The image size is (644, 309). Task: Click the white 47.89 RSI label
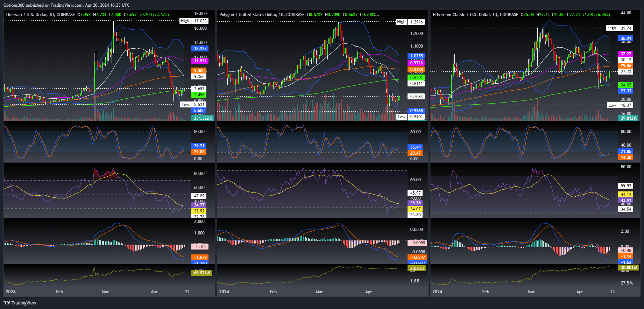(199, 196)
